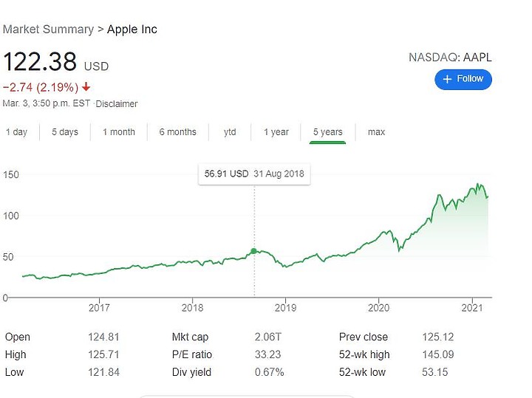
Task: Open the 6 months chart view
Action: 178,132
